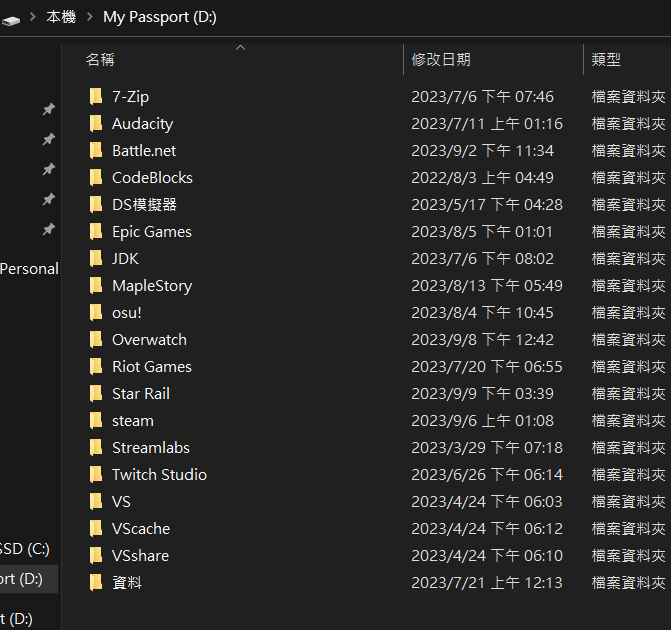This screenshot has width=671, height=630.
Task: Sort by 修改日期 column header
Action: click(x=441, y=59)
